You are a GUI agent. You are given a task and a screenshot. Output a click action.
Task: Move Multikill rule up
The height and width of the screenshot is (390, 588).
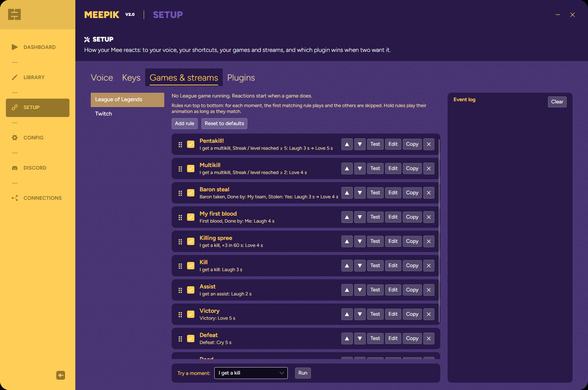click(347, 169)
